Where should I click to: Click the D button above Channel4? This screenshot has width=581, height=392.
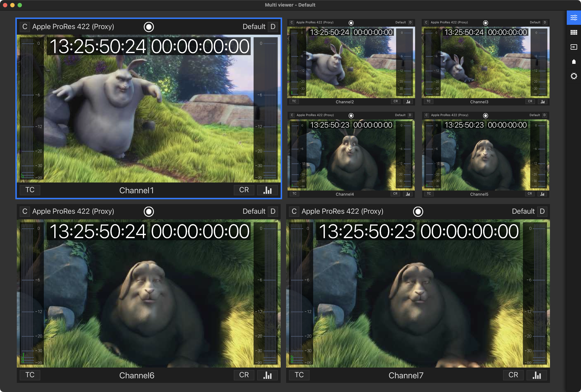(410, 115)
